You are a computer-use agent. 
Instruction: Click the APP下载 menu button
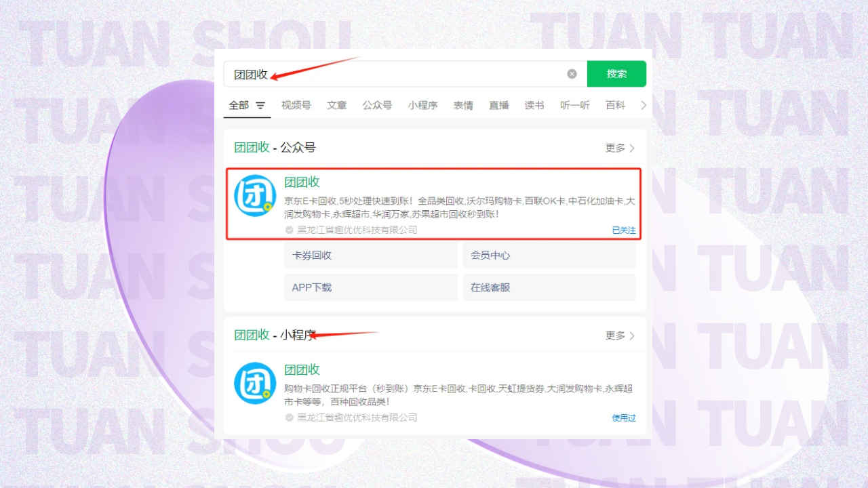coord(370,287)
